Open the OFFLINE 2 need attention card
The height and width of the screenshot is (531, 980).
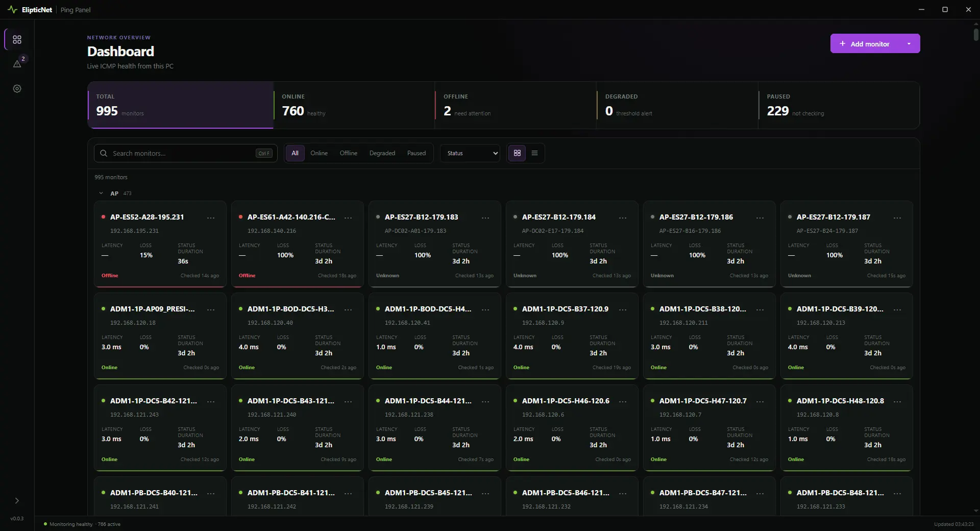(x=516, y=105)
